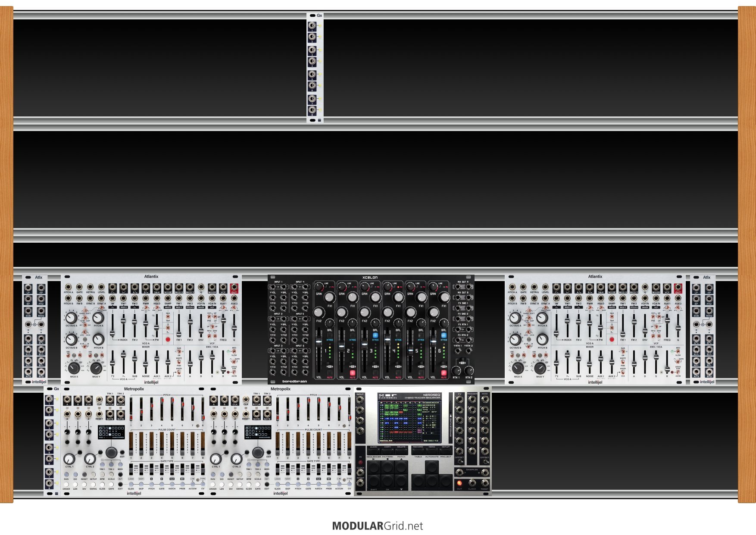This screenshot has width=756, height=535.
Task: Toggle the channel 2 MUTE button on Xcelon
Action: point(352,373)
